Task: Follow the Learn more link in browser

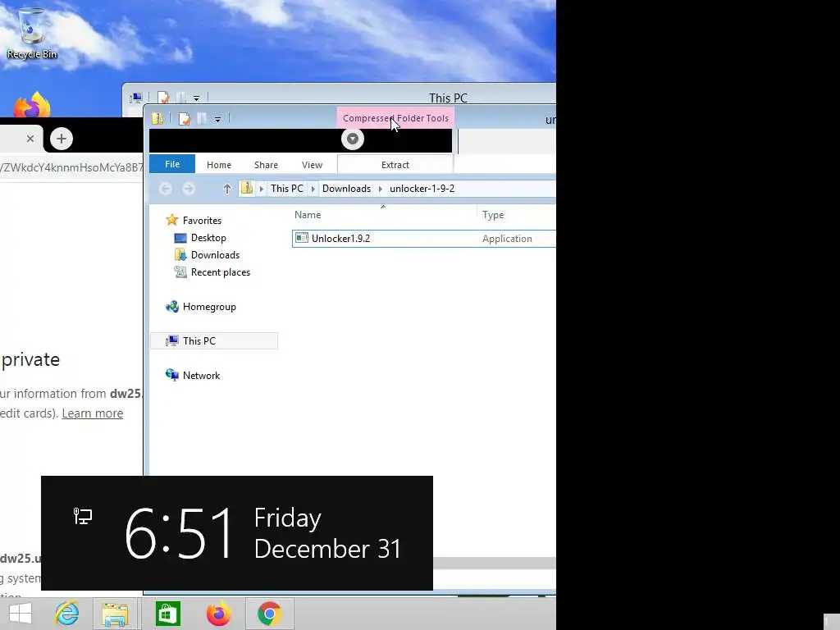Action: pos(93,413)
